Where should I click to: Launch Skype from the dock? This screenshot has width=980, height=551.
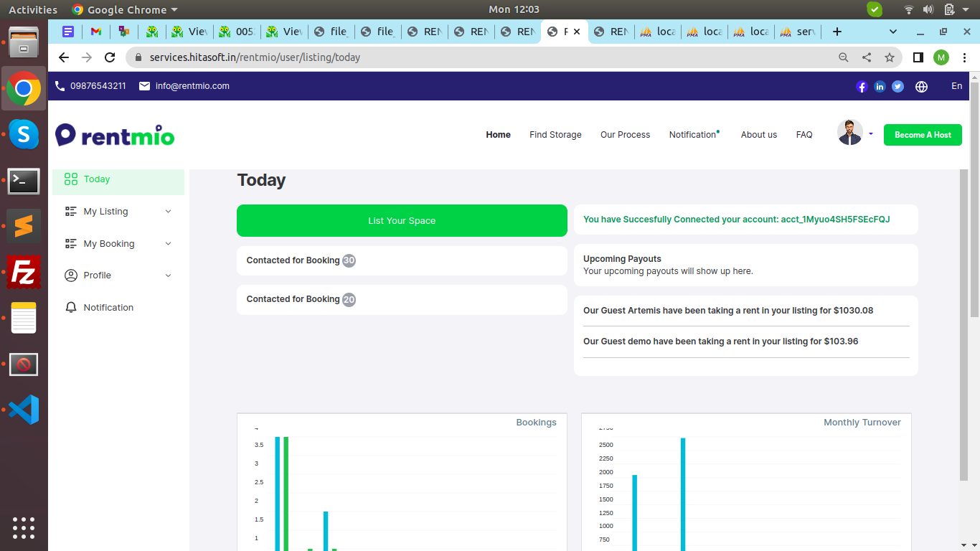pyautogui.click(x=24, y=134)
